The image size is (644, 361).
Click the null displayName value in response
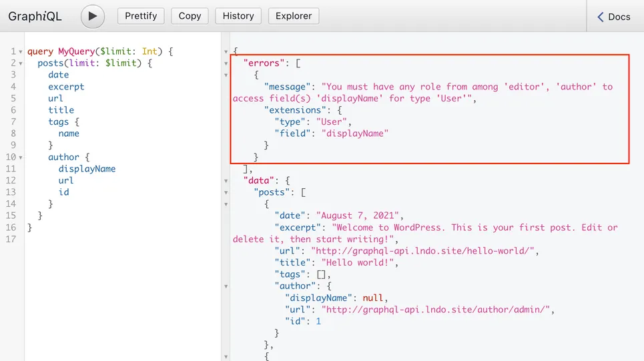[x=372, y=298]
